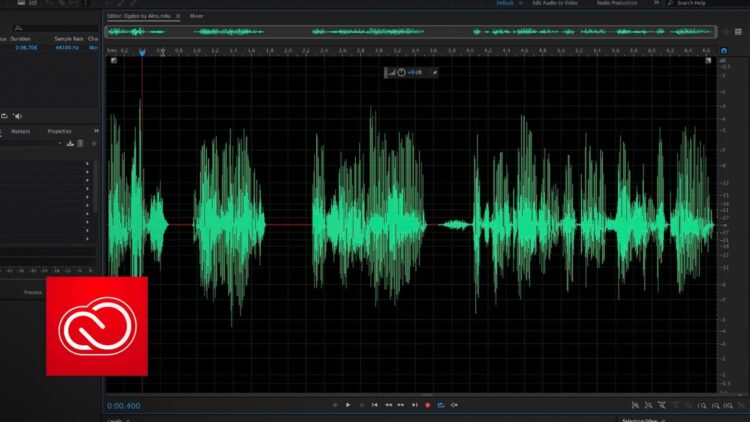Viewport: 750px width, 422px height.
Task: Click the HUD volume knob
Action: point(401,72)
